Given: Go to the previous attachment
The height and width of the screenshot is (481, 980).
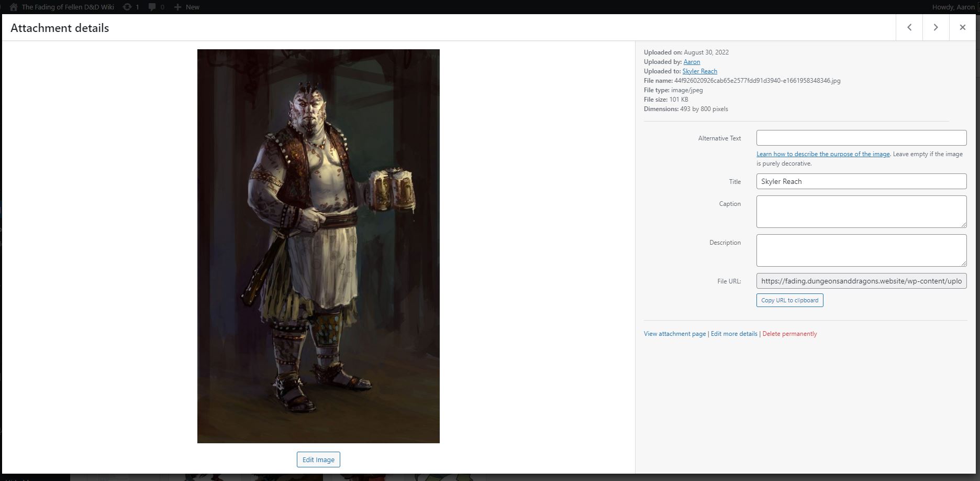Looking at the screenshot, I should pyautogui.click(x=909, y=27).
